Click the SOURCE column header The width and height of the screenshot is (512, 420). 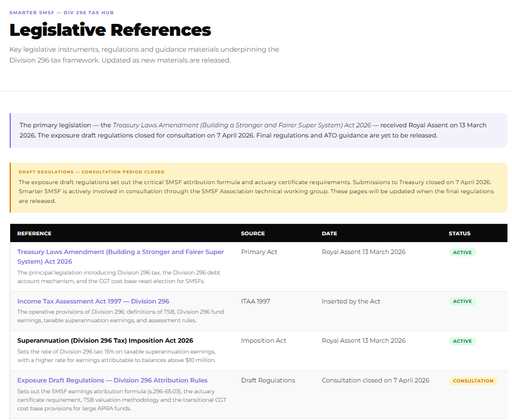pyautogui.click(x=253, y=234)
